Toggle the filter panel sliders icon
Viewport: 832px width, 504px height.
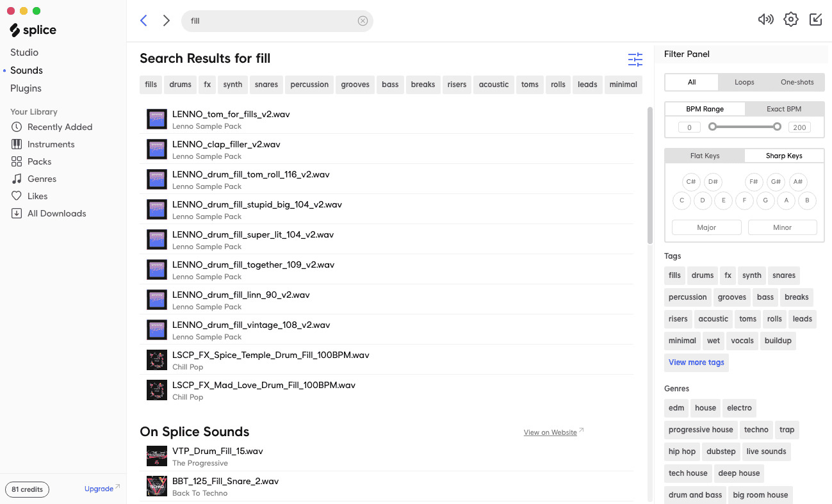click(635, 60)
